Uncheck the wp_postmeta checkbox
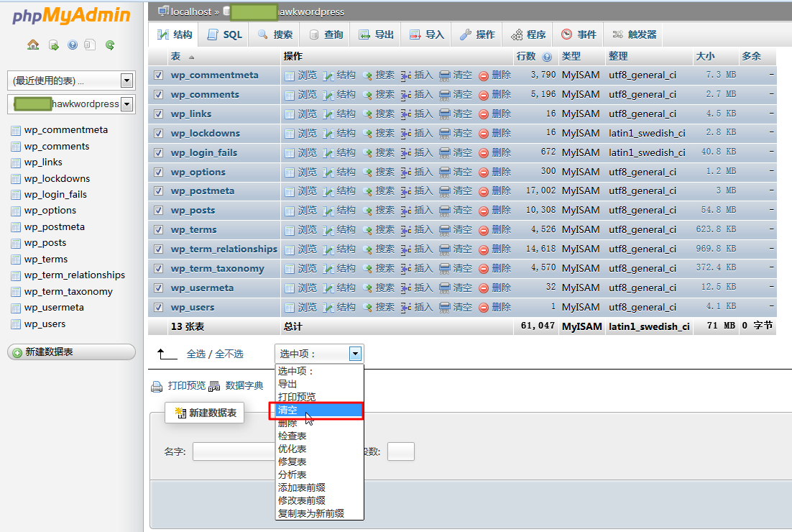Screen dimensions: 792x532 [x=159, y=191]
